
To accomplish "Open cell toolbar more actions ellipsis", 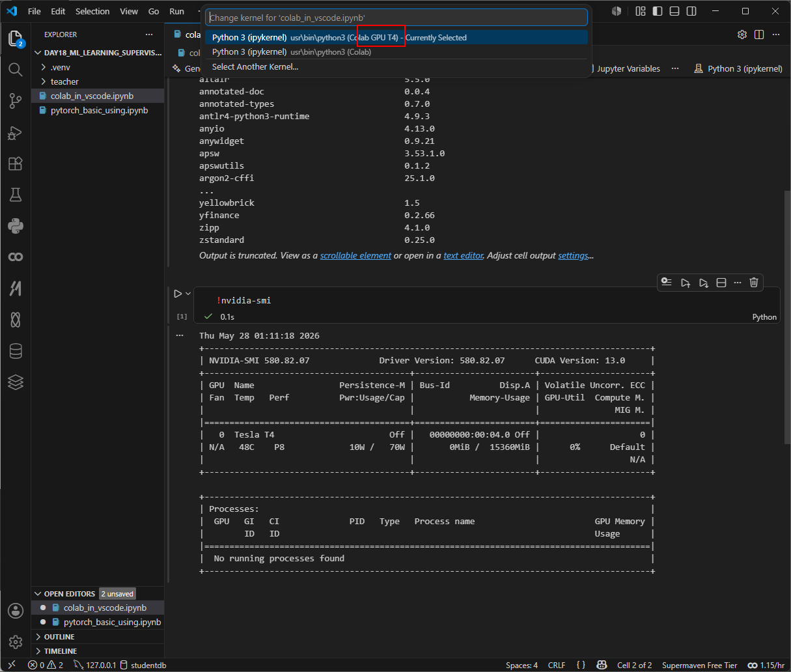I will coord(737,282).
